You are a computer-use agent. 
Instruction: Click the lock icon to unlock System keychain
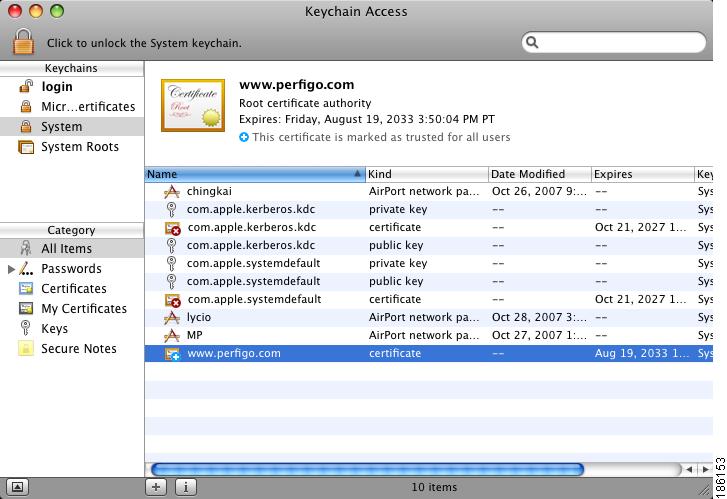[x=23, y=42]
